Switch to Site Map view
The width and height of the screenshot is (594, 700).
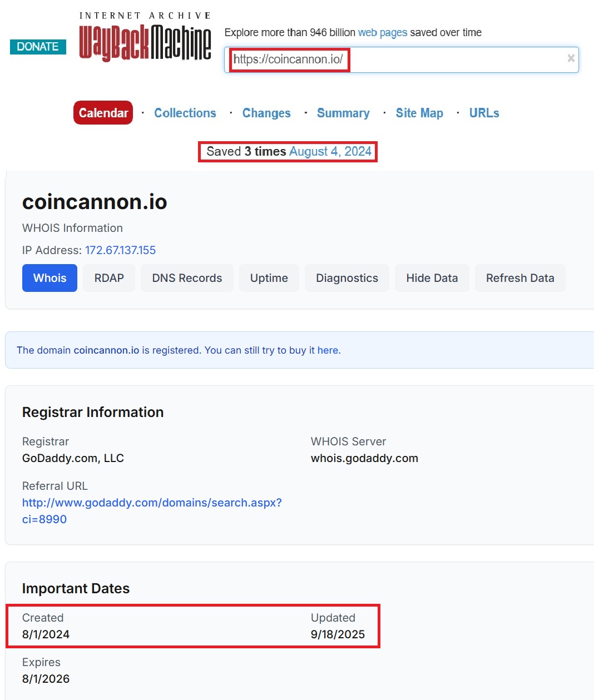click(419, 113)
